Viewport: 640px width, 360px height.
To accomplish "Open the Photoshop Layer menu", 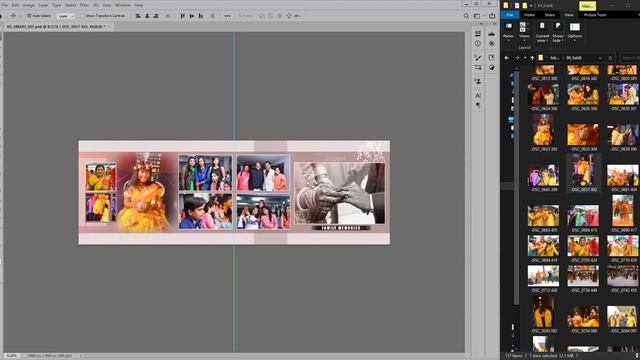I will 43,5.
